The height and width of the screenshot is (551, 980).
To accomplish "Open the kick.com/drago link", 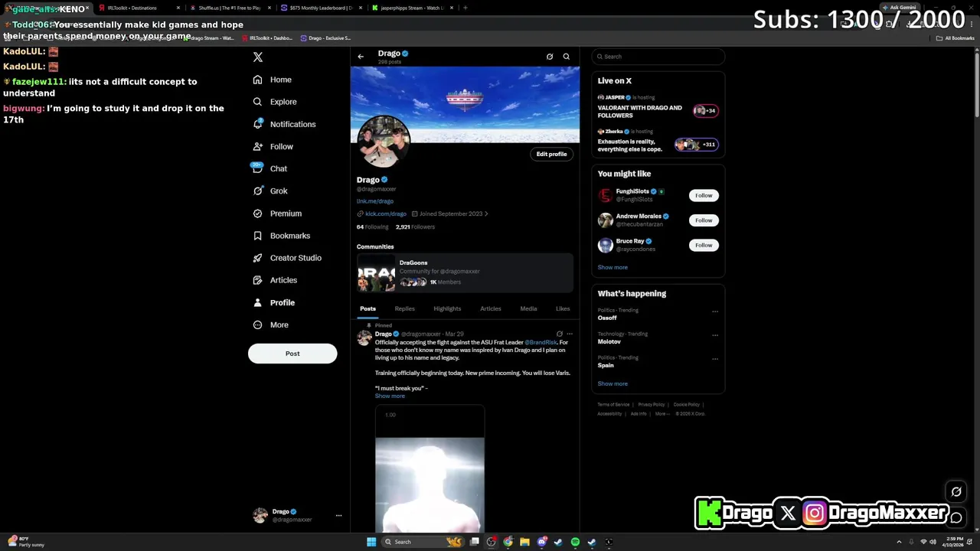I will [x=385, y=214].
